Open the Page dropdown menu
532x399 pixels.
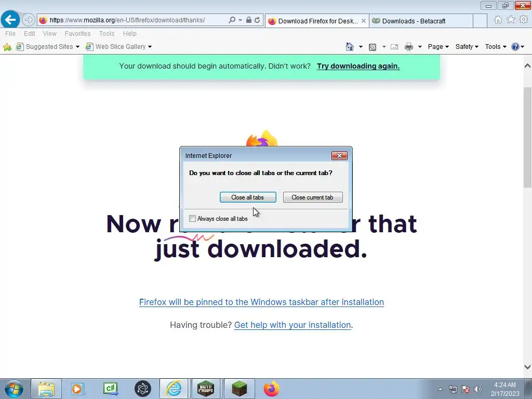coord(438,46)
